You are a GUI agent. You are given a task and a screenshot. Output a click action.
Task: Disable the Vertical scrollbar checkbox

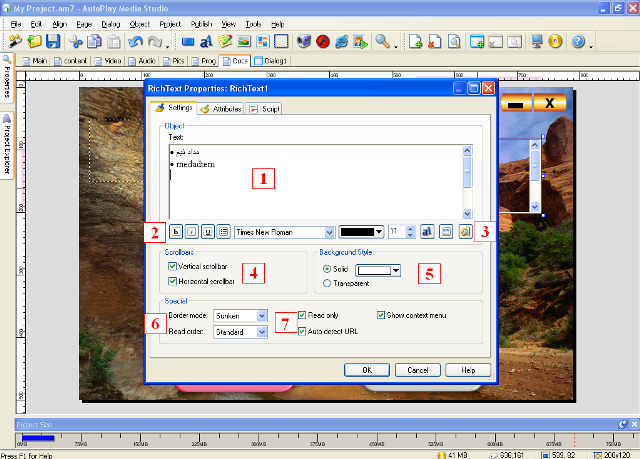point(172,267)
